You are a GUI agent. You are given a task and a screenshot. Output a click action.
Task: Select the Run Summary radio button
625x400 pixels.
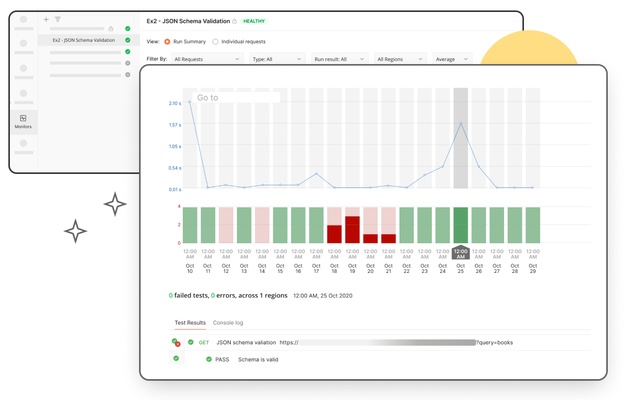pyautogui.click(x=167, y=42)
